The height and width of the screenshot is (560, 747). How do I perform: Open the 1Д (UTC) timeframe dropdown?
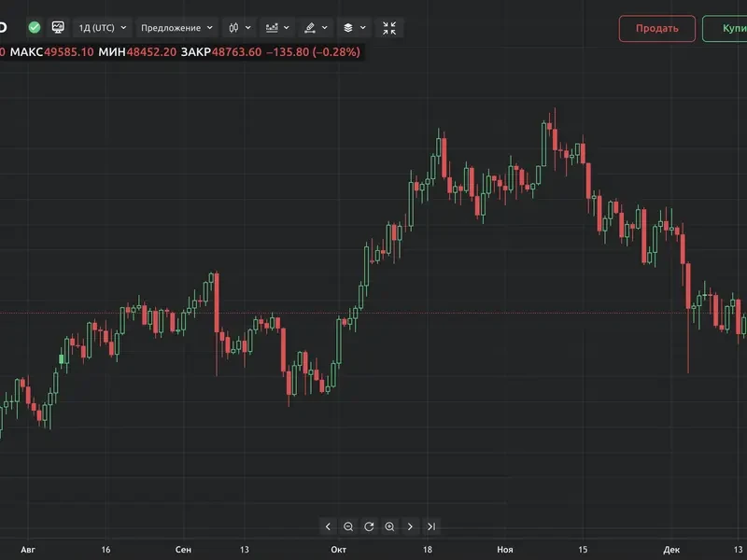coord(103,28)
